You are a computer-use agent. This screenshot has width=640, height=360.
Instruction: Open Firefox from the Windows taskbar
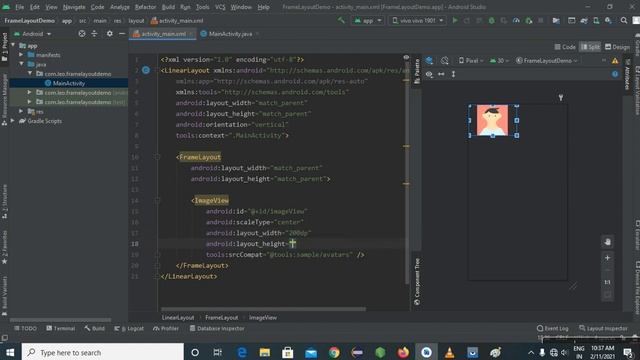(x=403, y=352)
